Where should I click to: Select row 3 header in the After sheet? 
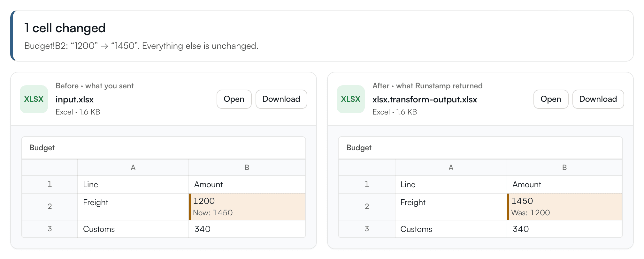click(x=367, y=229)
